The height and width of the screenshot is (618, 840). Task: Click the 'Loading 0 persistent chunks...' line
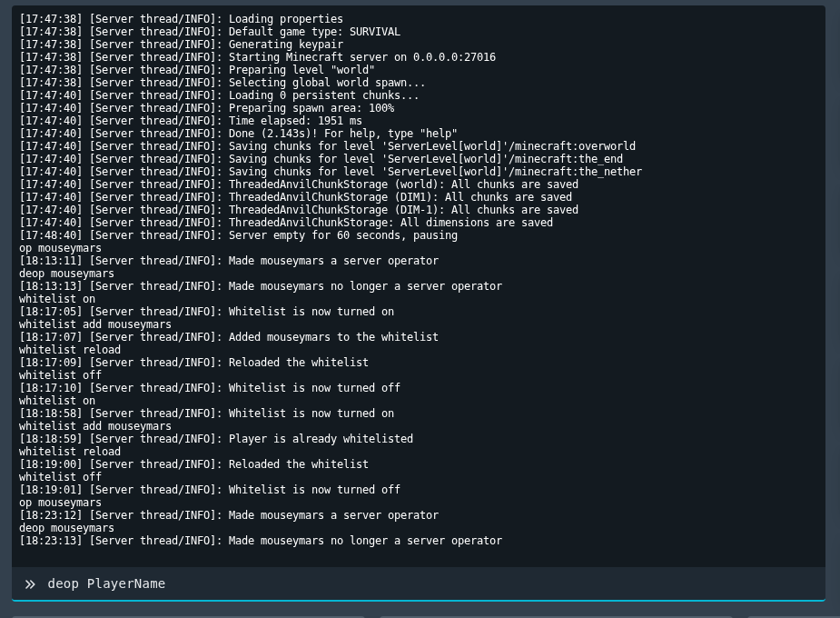click(219, 95)
